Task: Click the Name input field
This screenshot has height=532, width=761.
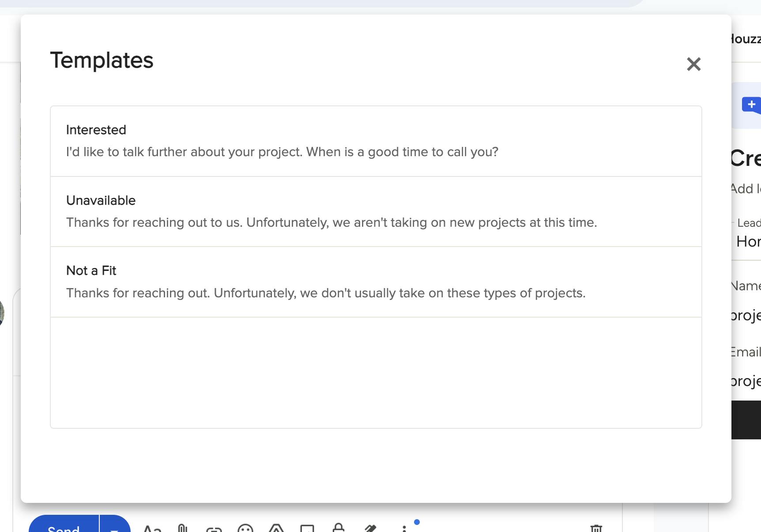Action: (746, 315)
